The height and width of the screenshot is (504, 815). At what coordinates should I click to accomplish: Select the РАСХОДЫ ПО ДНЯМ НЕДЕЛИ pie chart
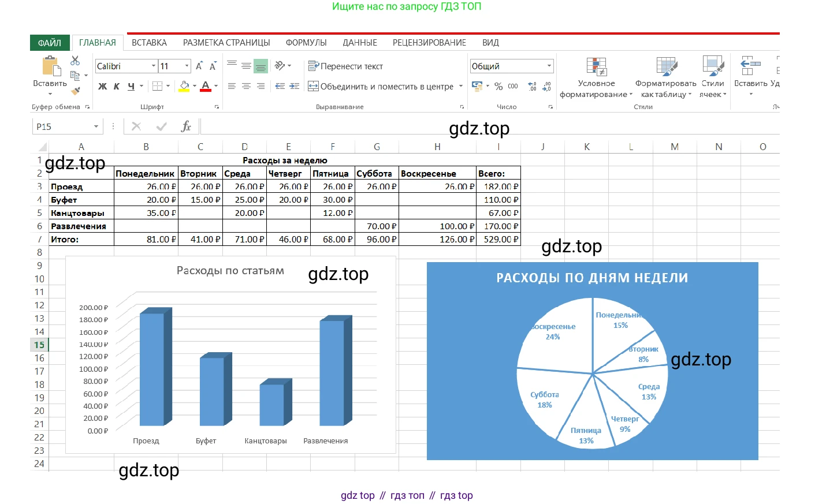(592, 361)
